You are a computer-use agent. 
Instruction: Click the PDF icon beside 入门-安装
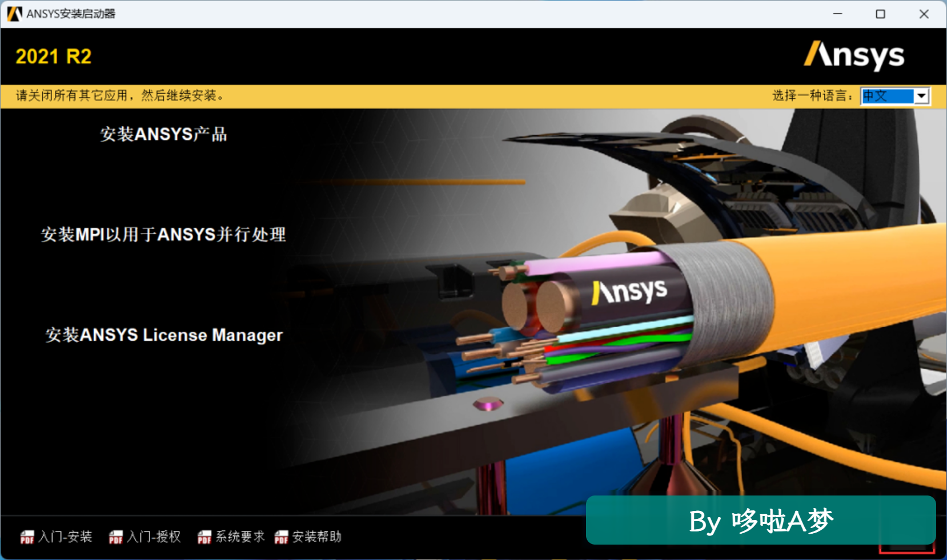pos(27,537)
